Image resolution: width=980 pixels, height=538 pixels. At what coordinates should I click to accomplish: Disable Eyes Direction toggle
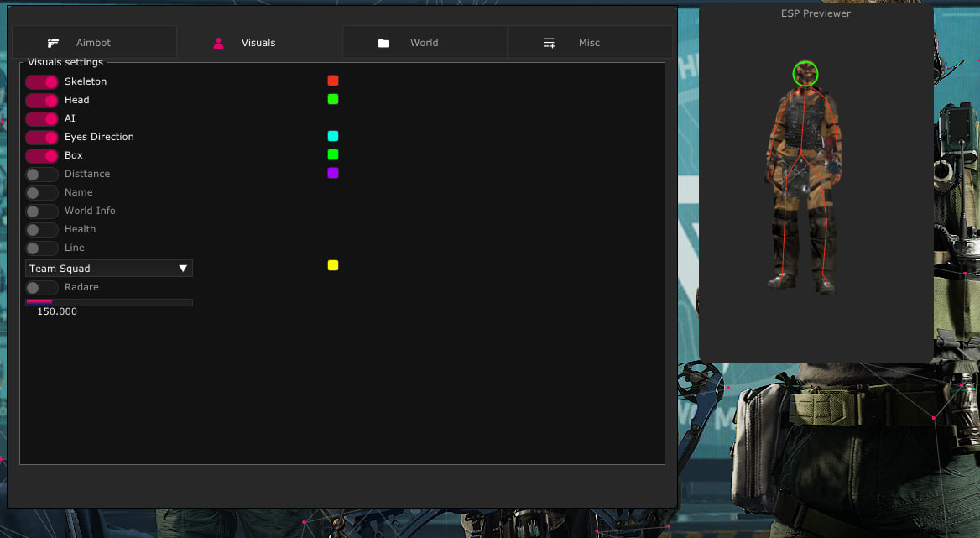[x=42, y=137]
